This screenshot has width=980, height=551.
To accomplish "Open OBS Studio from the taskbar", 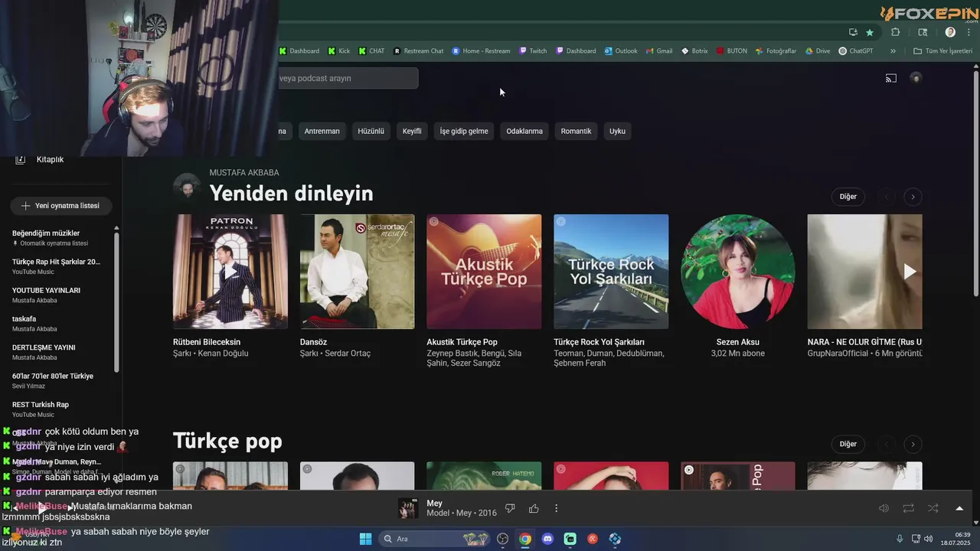I will click(x=503, y=539).
